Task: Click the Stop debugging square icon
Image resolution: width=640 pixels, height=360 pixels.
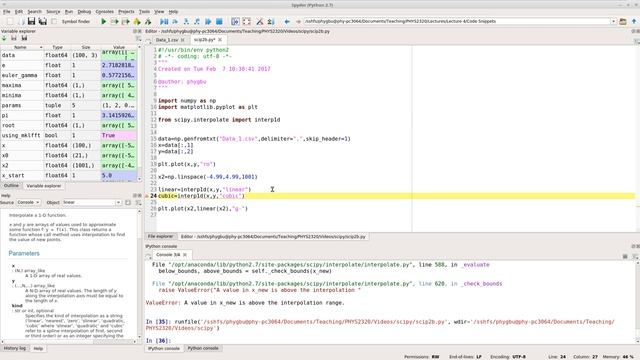Action: point(219,21)
